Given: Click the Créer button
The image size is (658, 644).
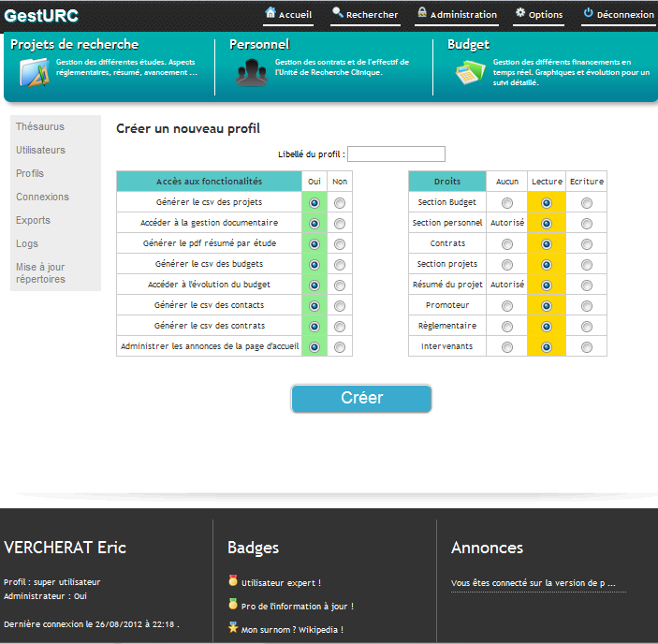Looking at the screenshot, I should click(361, 398).
